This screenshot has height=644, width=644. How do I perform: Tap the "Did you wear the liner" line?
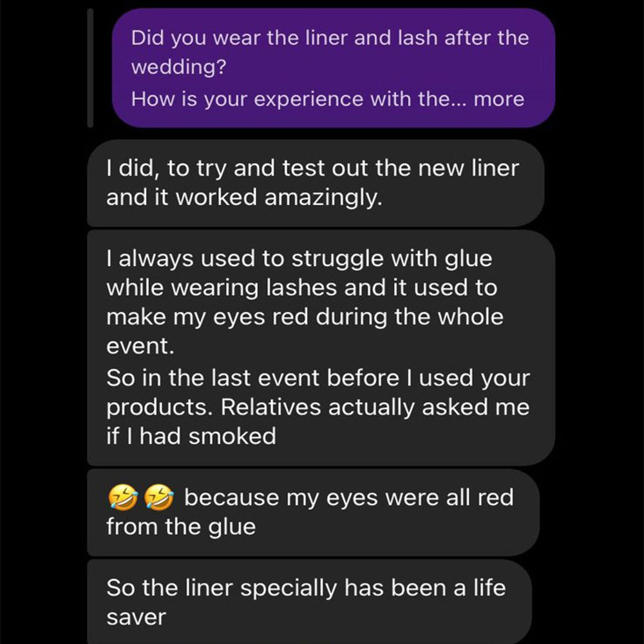330,37
